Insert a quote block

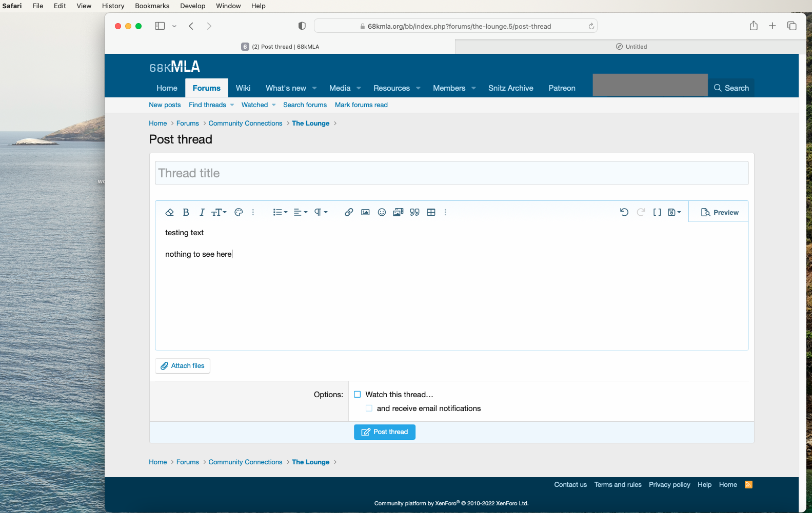point(414,212)
